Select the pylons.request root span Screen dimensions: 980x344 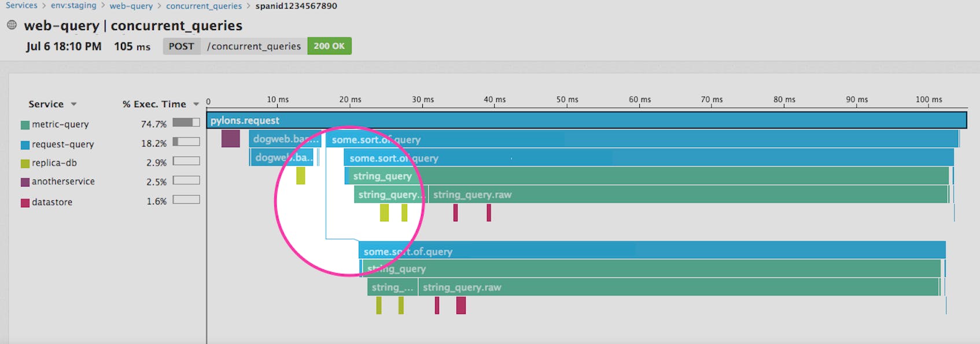pyautogui.click(x=586, y=120)
